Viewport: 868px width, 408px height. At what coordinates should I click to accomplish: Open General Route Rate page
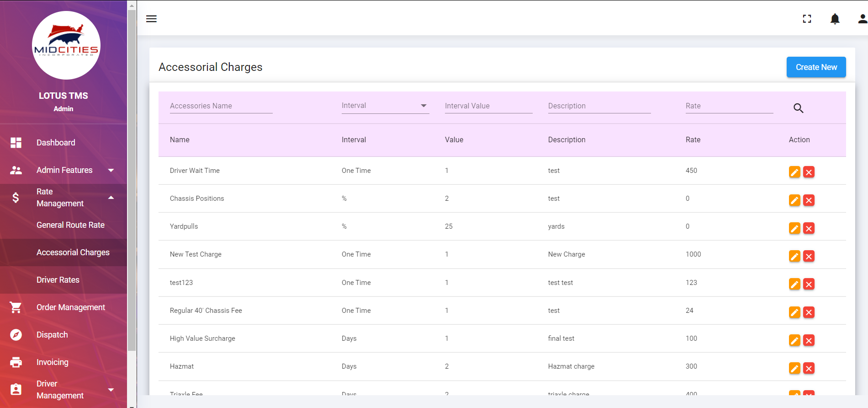[70, 225]
